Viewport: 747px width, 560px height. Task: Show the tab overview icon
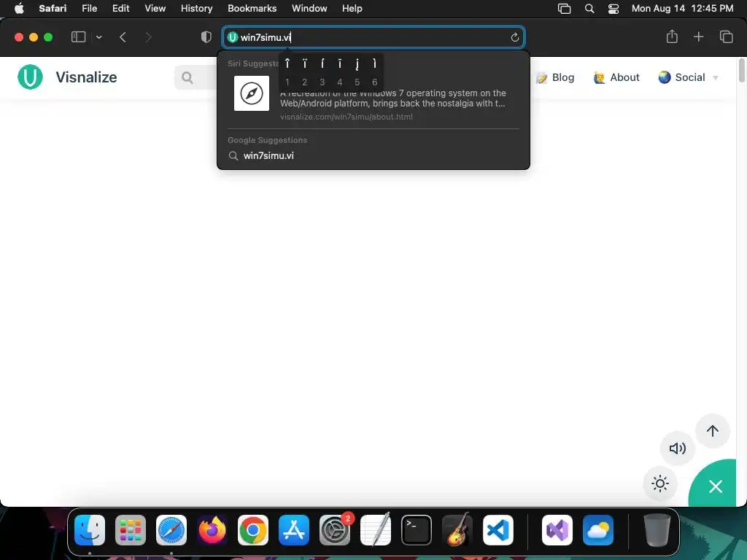point(726,36)
